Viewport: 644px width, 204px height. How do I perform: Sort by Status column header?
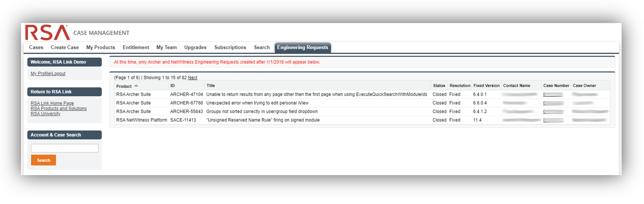click(439, 86)
